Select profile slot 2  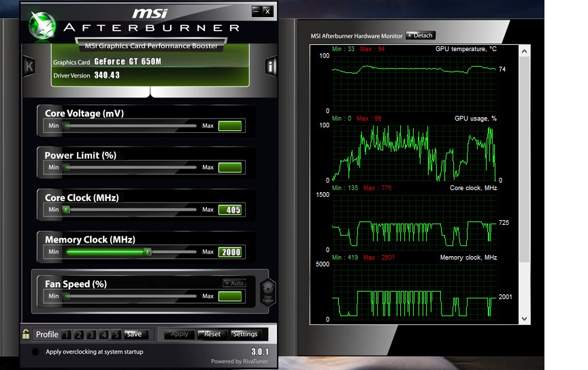click(79, 335)
